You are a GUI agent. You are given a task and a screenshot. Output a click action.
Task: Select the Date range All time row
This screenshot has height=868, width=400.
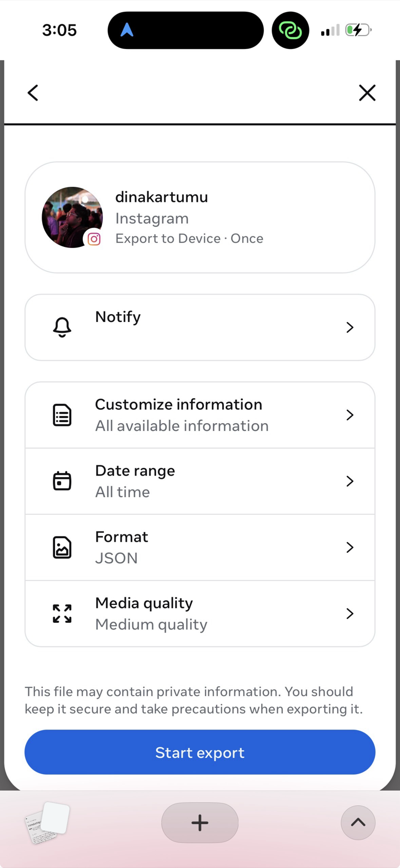[x=200, y=482]
